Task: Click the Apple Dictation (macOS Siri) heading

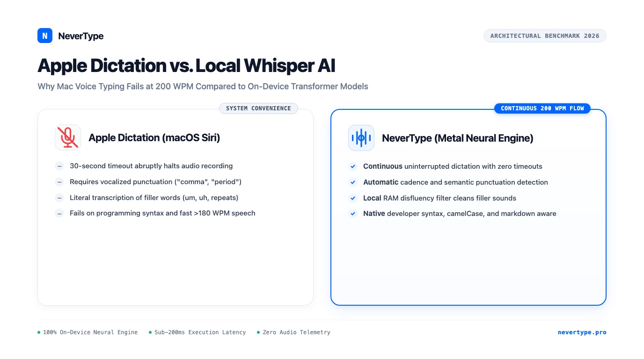Action: tap(154, 138)
